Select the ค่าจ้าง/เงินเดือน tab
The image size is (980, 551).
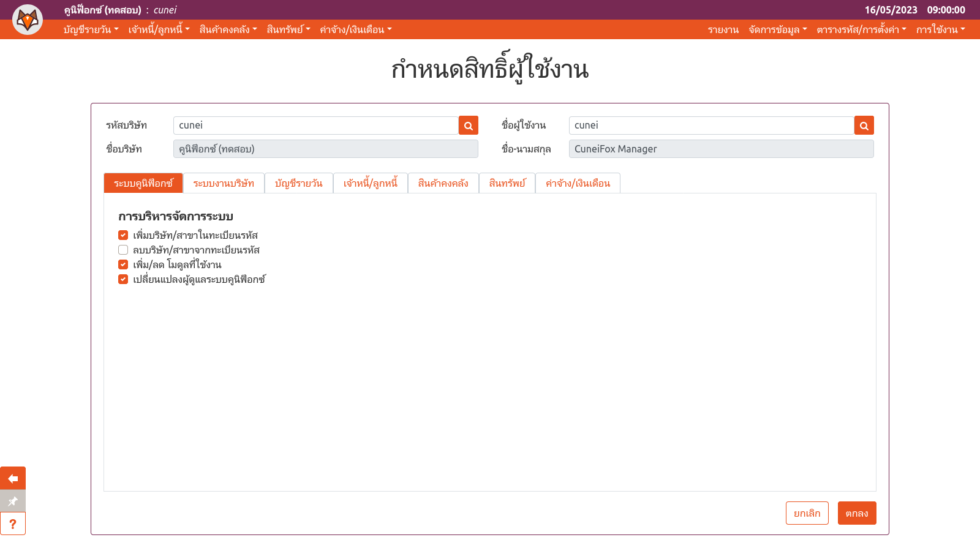pos(578,183)
